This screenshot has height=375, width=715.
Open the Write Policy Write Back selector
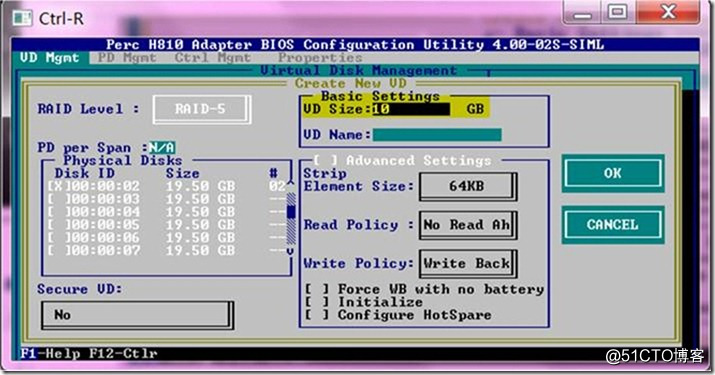coord(467,263)
